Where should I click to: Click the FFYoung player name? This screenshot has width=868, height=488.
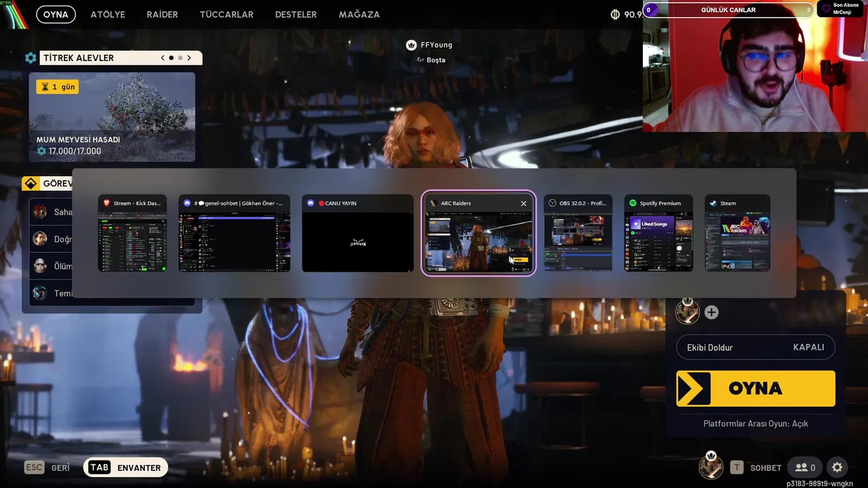pyautogui.click(x=436, y=45)
